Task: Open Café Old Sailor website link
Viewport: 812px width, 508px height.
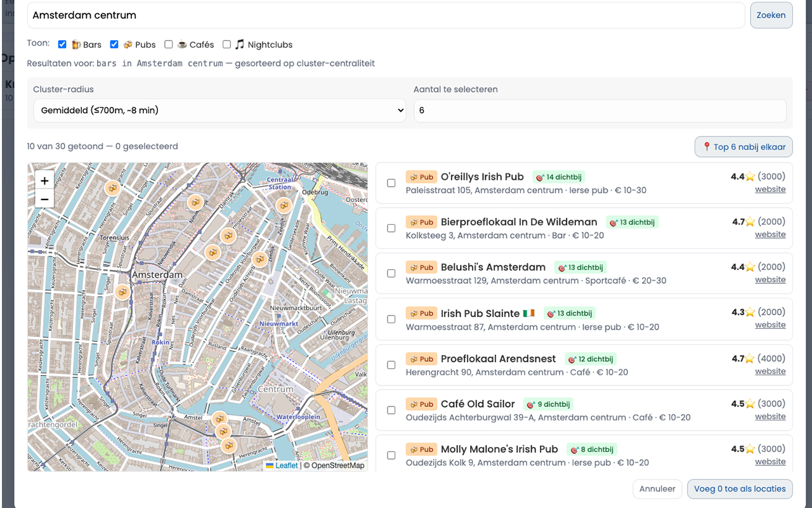Action: 770,417
